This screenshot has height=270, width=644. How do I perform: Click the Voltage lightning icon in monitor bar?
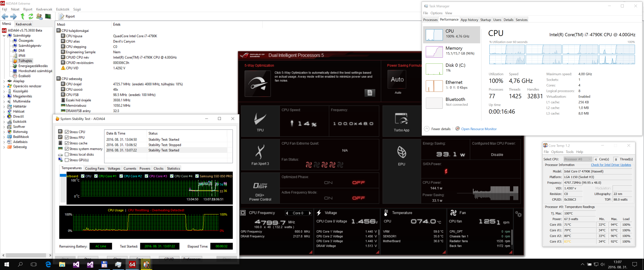(x=319, y=213)
